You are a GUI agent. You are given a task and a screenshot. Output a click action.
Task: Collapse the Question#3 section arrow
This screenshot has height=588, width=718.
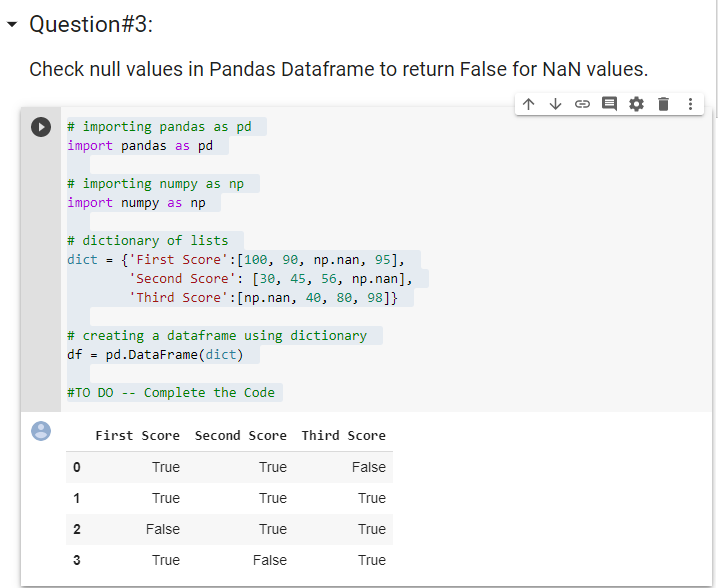(x=12, y=24)
